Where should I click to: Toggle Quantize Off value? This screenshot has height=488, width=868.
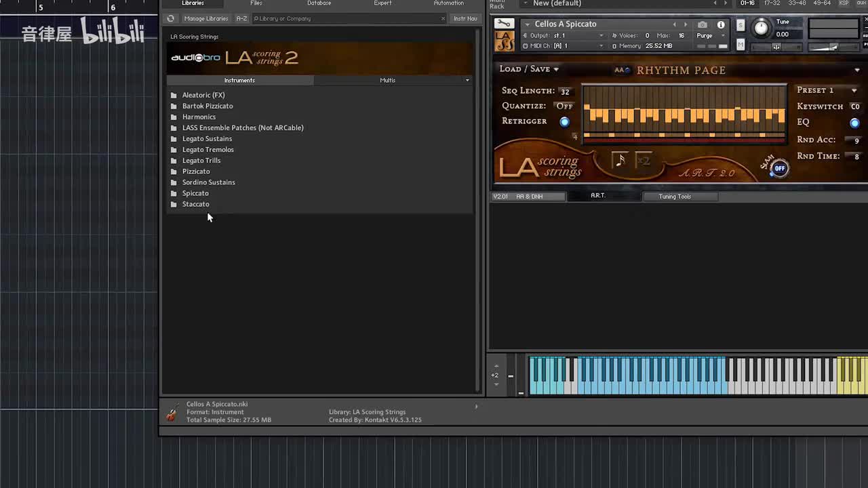[564, 106]
